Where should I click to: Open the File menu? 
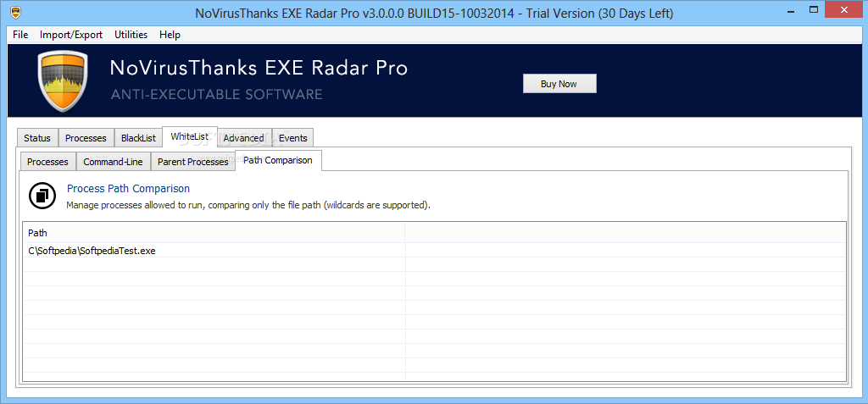pyautogui.click(x=20, y=35)
